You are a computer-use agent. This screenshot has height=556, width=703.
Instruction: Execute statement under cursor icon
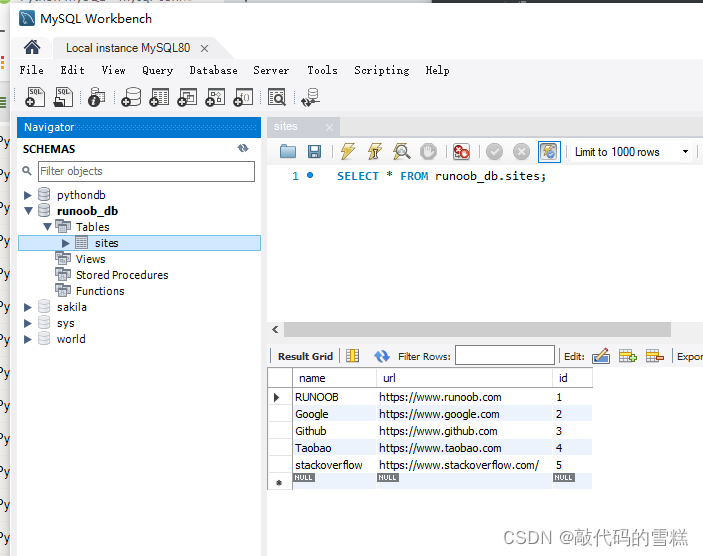(x=375, y=152)
